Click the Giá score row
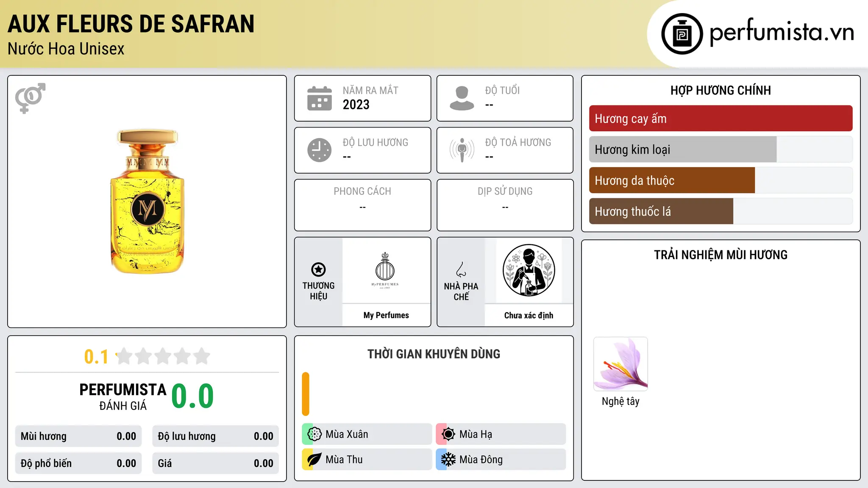 [x=215, y=463]
